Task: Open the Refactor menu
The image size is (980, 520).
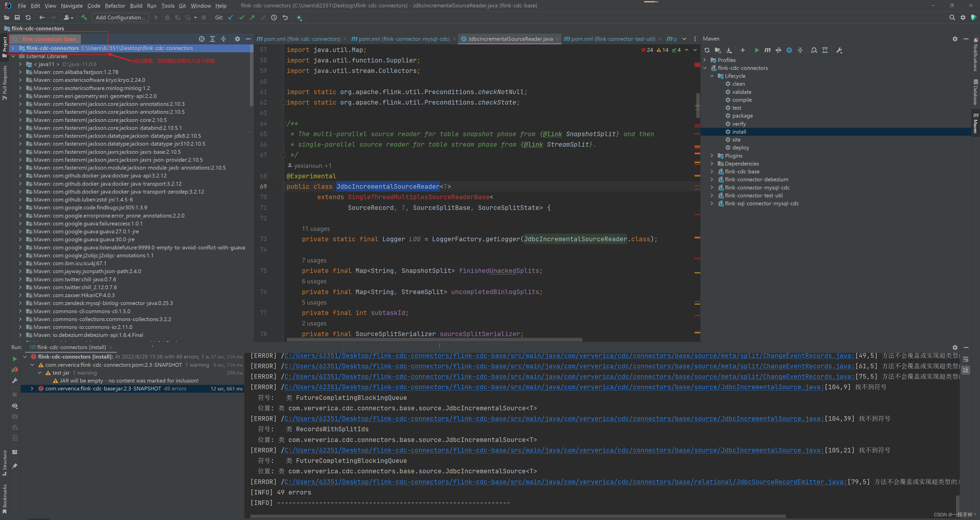Action: click(x=115, y=6)
